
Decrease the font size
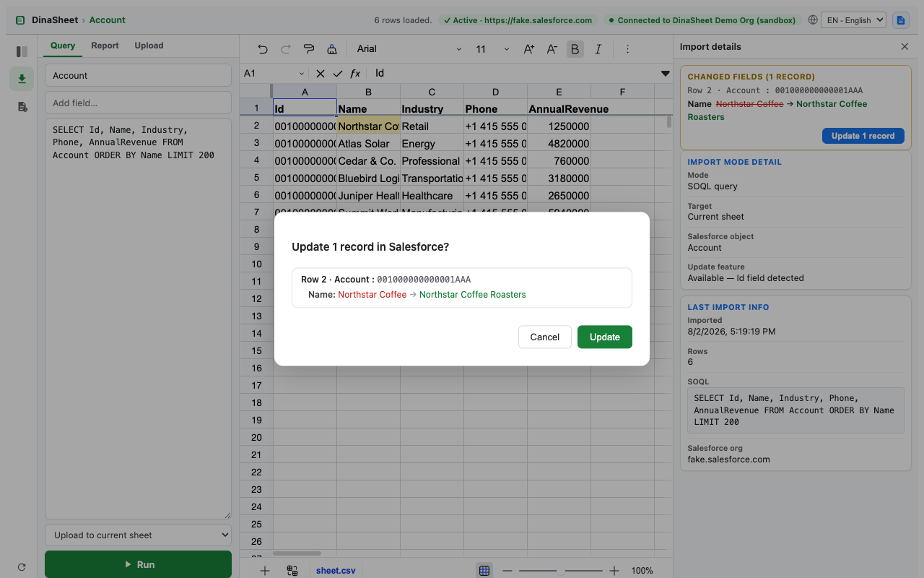(552, 49)
